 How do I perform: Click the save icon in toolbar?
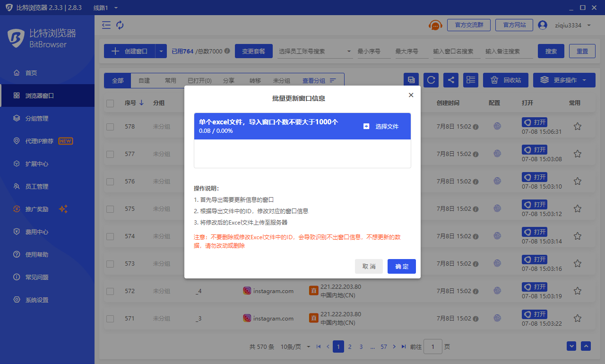point(411,80)
